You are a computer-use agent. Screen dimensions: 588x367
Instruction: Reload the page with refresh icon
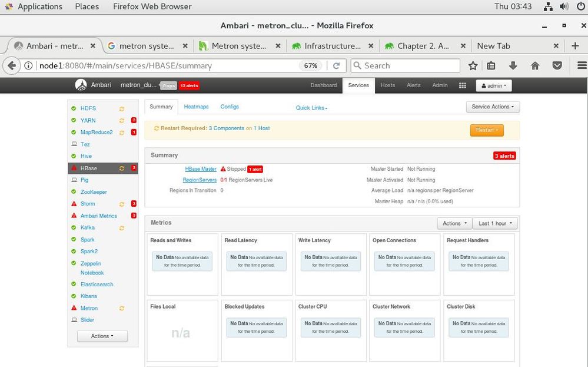336,65
